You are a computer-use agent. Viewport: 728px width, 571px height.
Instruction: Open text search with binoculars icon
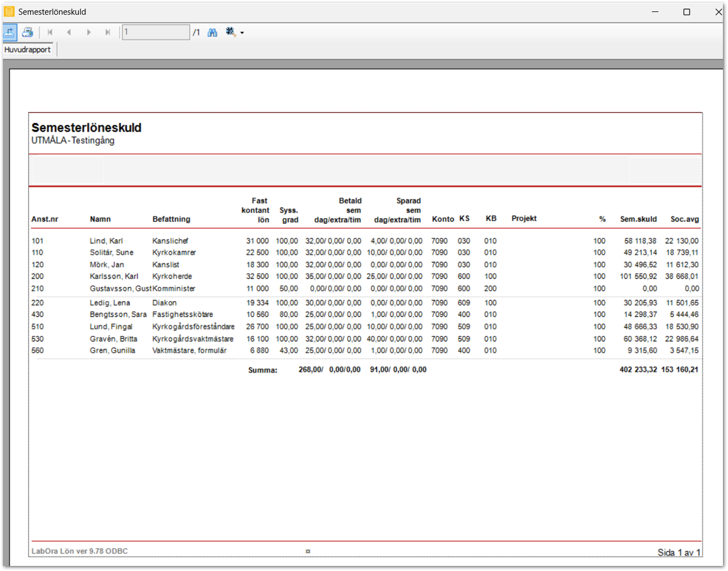coord(212,32)
